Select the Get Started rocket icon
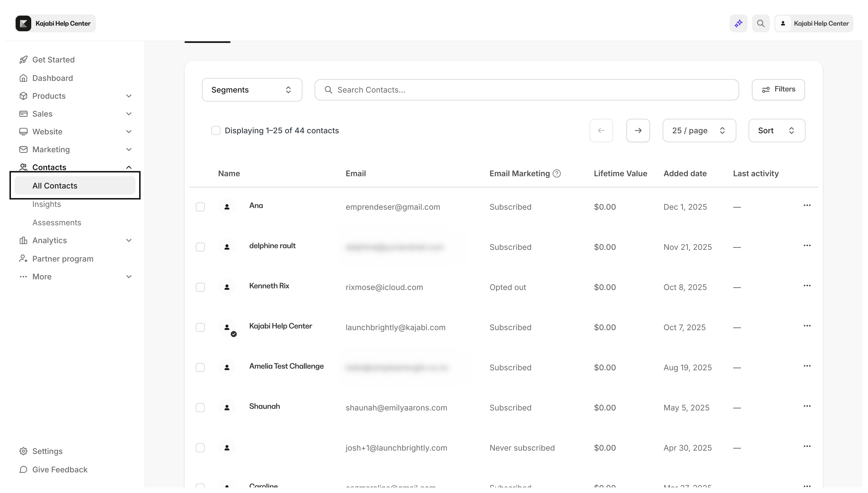This screenshot has width=868, height=493. (23, 60)
